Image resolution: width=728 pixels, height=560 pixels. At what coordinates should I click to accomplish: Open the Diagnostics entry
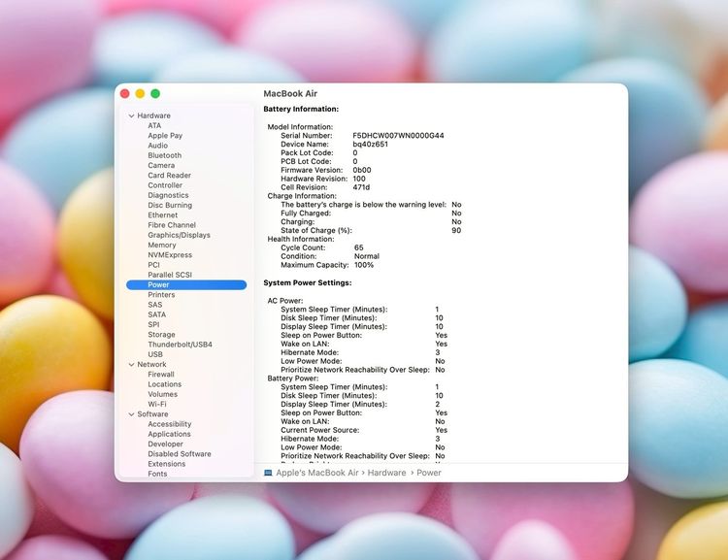point(168,195)
